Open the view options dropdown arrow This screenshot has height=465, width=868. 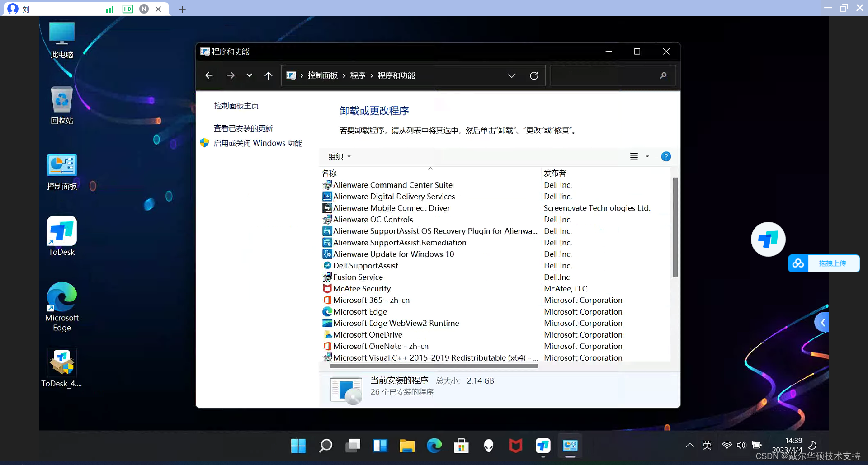coord(647,156)
